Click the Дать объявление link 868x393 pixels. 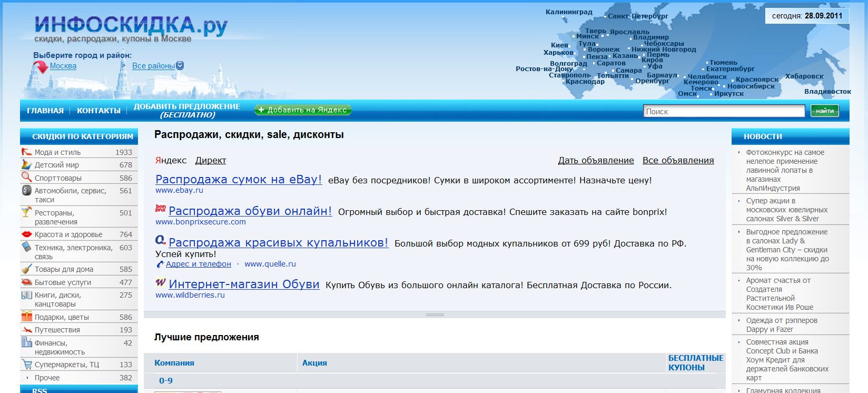pyautogui.click(x=596, y=160)
